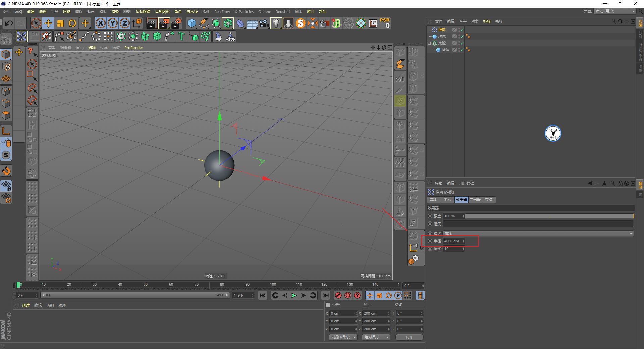Toggle 半径 animation keyframe circle

click(430, 241)
